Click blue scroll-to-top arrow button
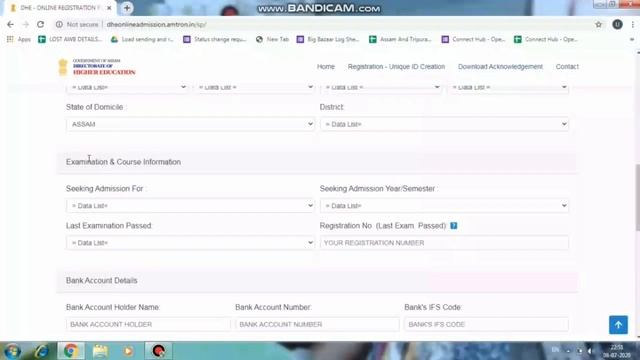 point(618,325)
